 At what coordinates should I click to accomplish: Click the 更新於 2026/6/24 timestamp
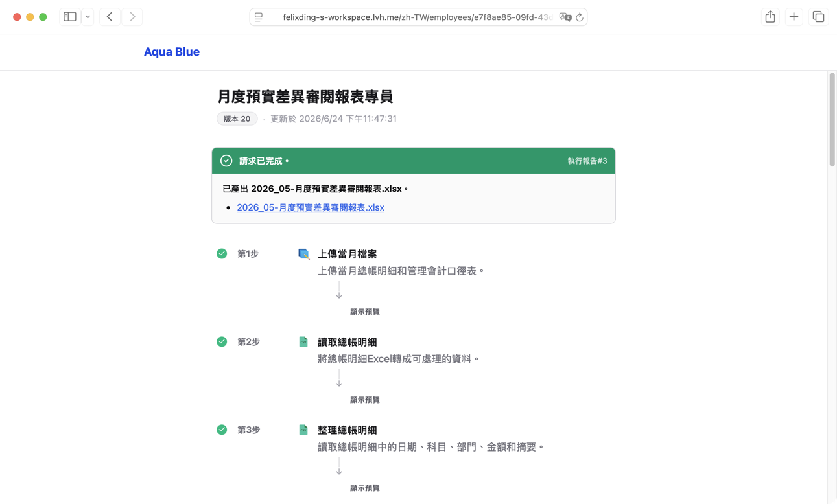(333, 119)
